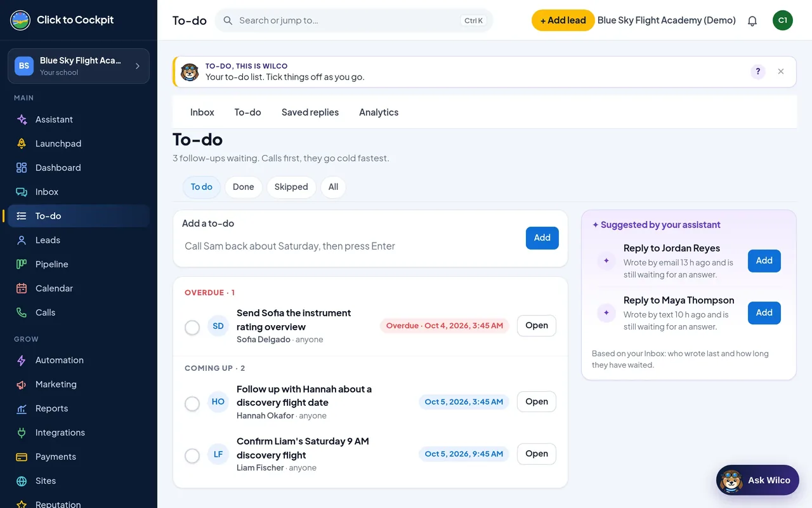The height and width of the screenshot is (508, 812).
Task: Open the Sites globe icon
Action: (x=22, y=481)
